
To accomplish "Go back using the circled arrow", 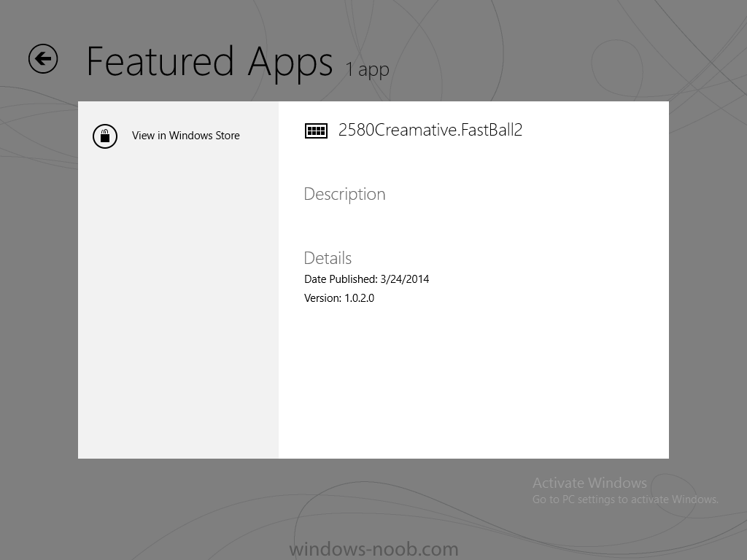I will tap(43, 59).
